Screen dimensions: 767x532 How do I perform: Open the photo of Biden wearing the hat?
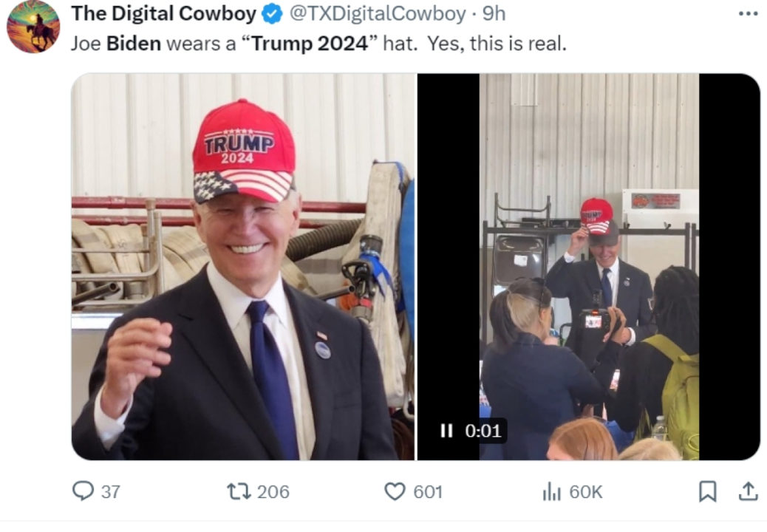244,266
